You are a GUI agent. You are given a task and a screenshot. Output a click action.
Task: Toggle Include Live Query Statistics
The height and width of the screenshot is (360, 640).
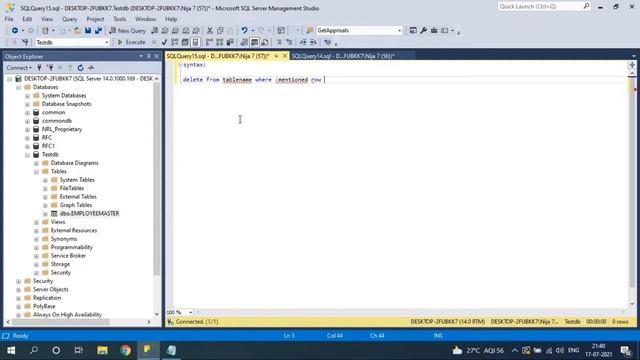(220, 42)
